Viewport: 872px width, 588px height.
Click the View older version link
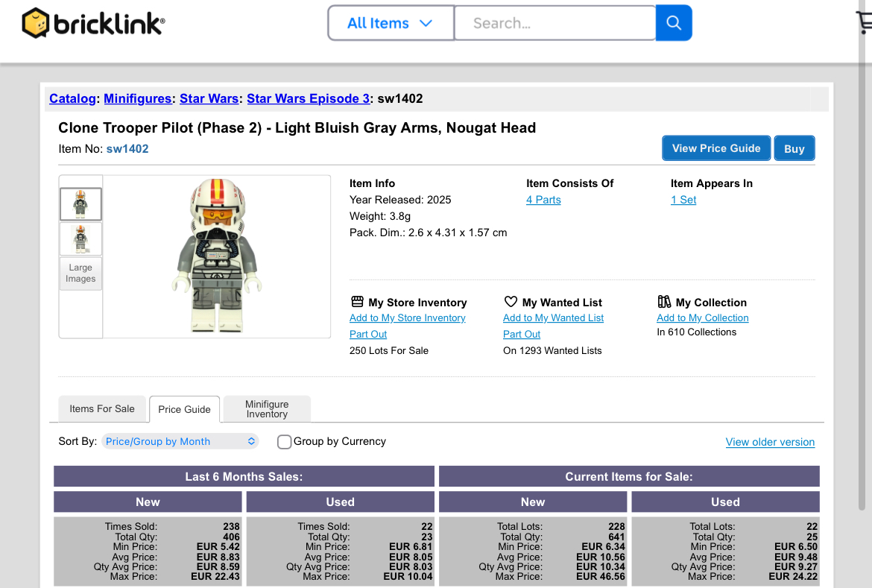pyautogui.click(x=770, y=442)
